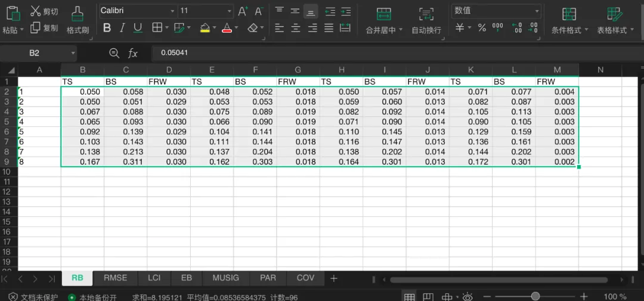Switch to the MUSIG sheet tab
644x301 pixels.
pos(226,278)
